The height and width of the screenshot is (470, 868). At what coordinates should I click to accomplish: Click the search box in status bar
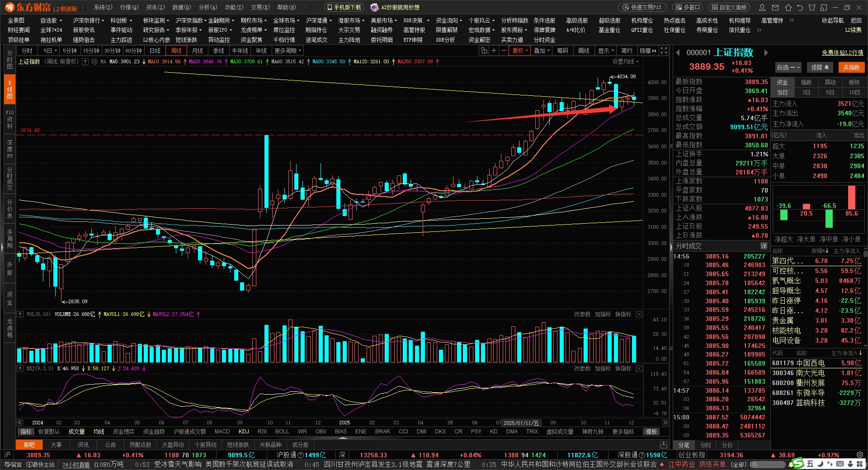pos(769,465)
